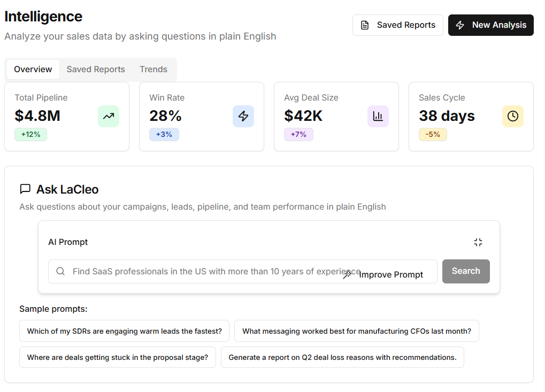The height and width of the screenshot is (392, 545).
Task: Choose the Q2 deal loss reasons sample prompt
Action: [343, 357]
